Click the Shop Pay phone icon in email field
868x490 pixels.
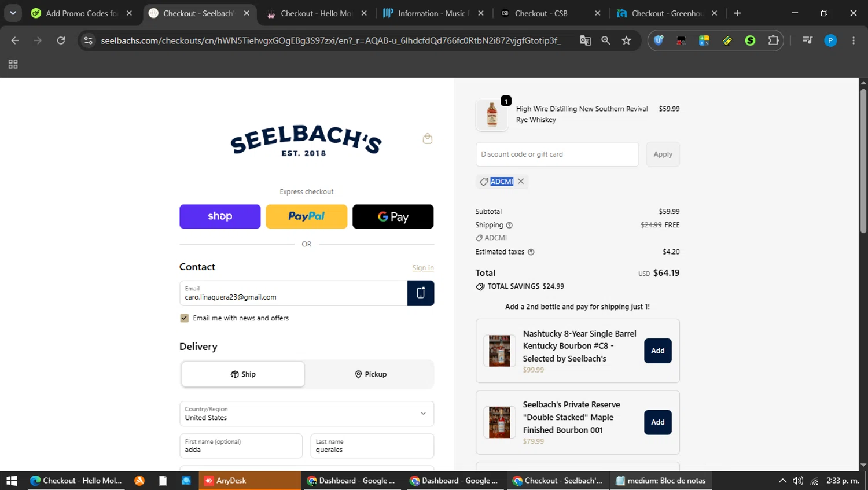pyautogui.click(x=421, y=293)
